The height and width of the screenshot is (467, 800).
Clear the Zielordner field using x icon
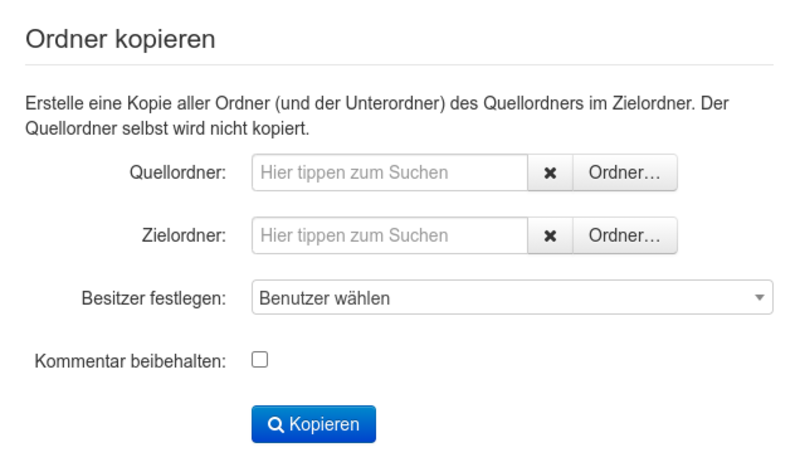550,236
